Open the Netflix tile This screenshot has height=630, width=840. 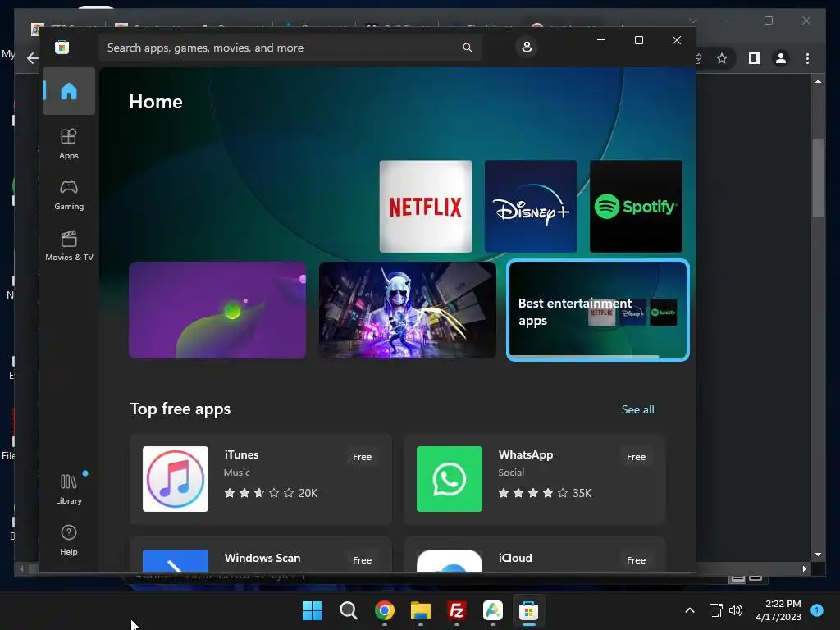(x=426, y=206)
